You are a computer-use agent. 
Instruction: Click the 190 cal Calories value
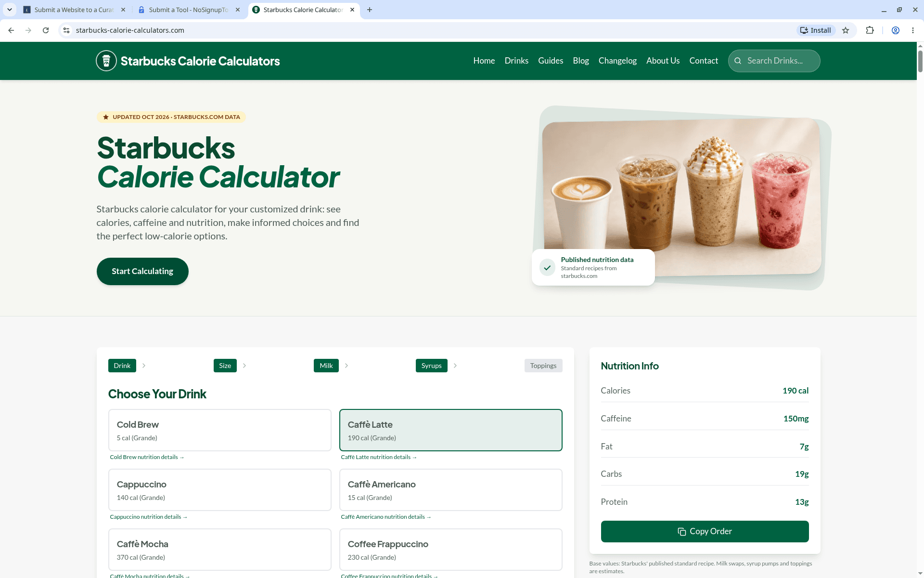point(796,391)
